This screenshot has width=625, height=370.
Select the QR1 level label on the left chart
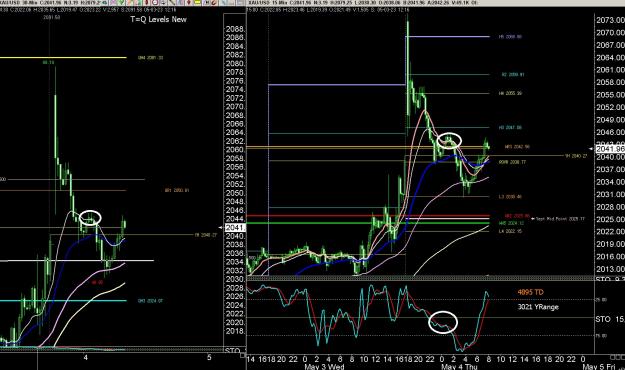coord(177,191)
